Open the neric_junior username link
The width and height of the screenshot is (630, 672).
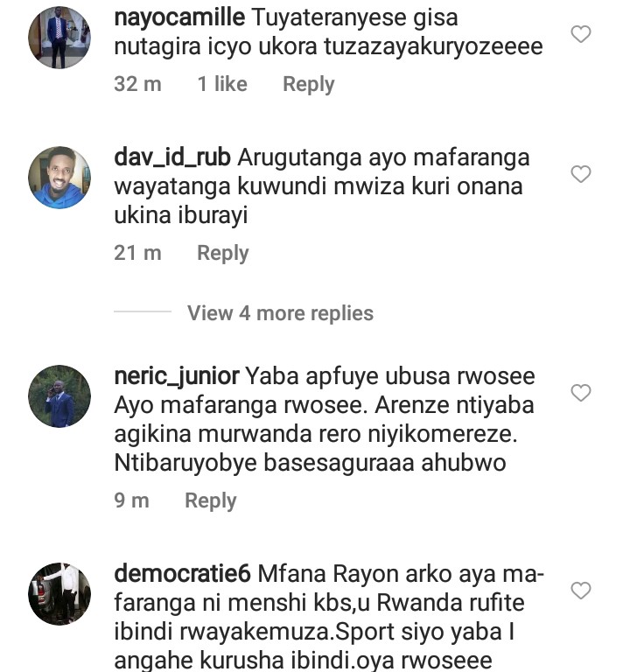(177, 377)
